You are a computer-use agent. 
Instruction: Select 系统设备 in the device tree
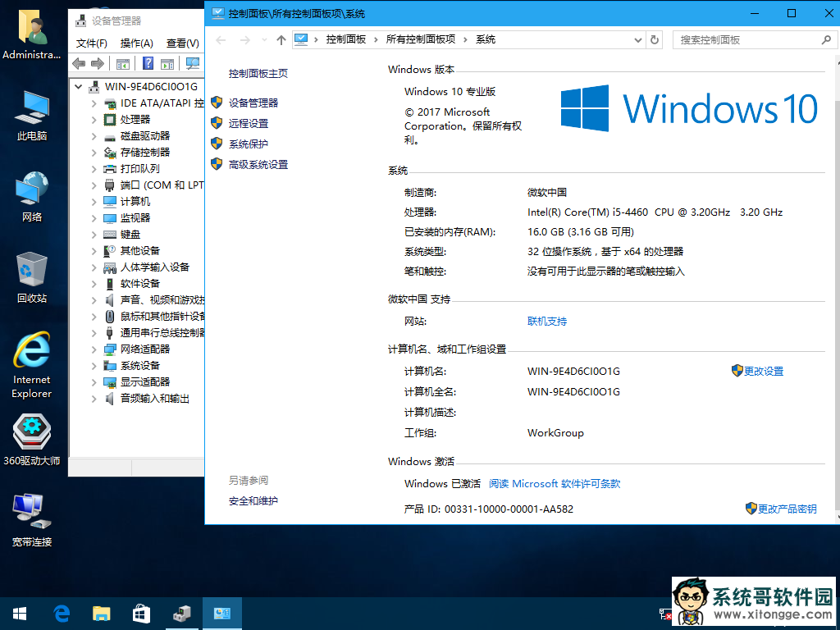(x=139, y=366)
